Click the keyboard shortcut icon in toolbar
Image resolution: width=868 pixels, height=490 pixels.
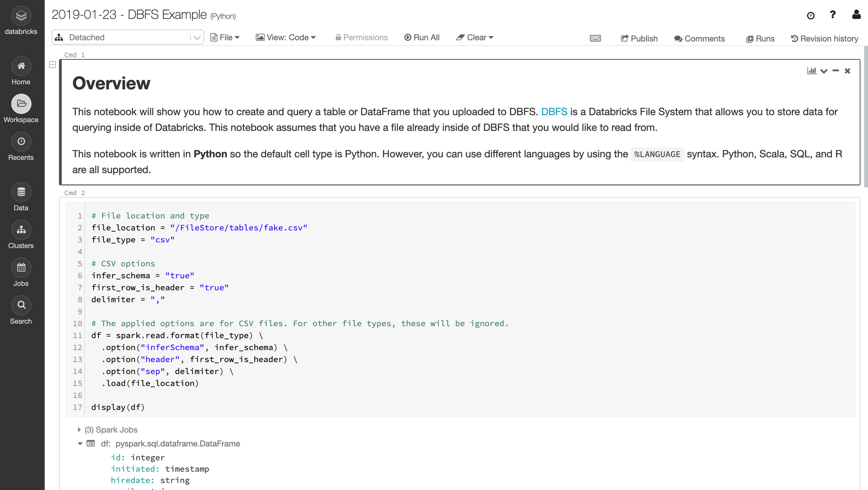595,38
